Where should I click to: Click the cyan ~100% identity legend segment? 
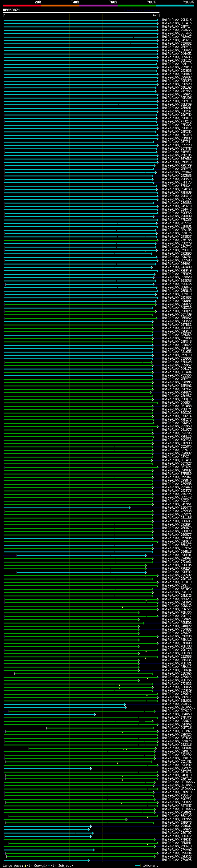pos(175,6)
